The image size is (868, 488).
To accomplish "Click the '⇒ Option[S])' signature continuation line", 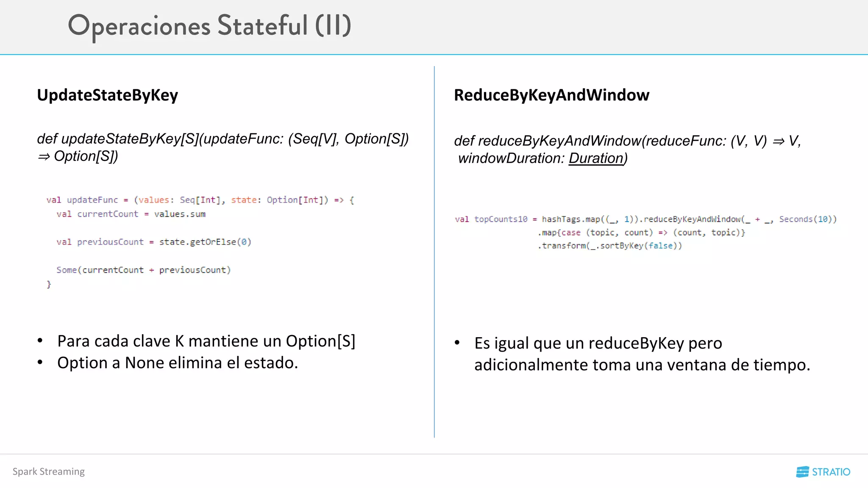I will (x=78, y=156).
